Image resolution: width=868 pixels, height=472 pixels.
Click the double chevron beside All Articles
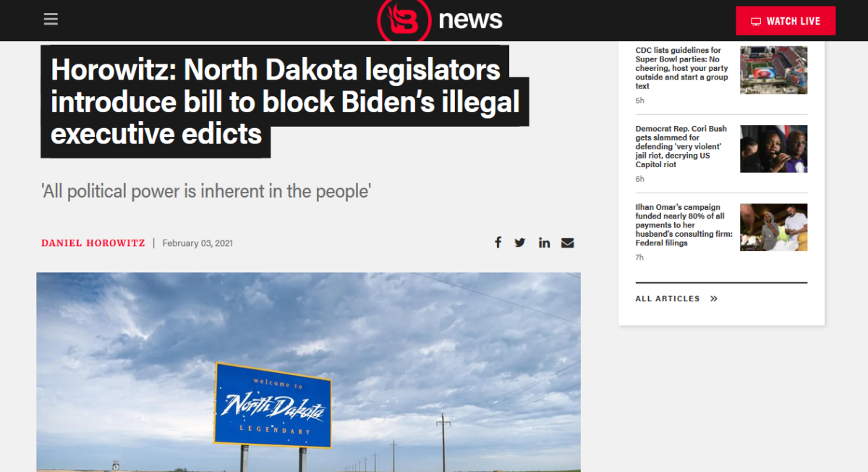(x=714, y=298)
